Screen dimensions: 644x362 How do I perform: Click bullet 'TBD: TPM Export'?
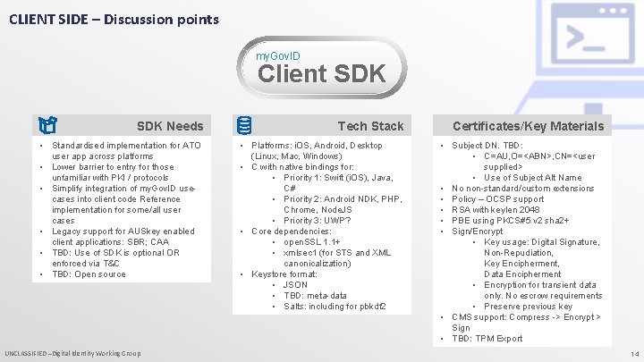487,338
